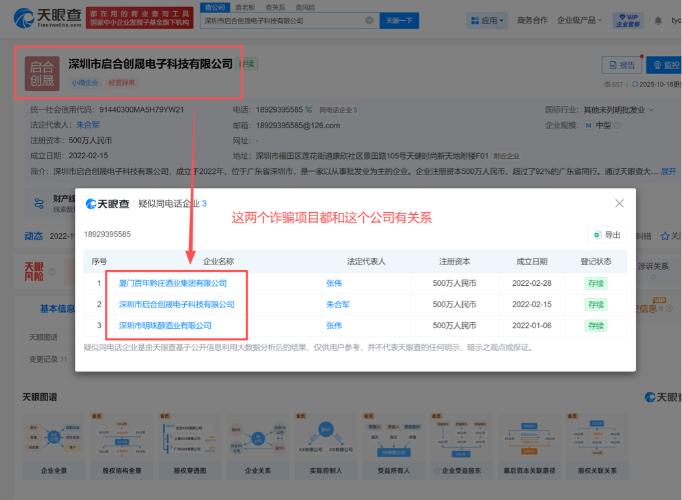Open 朱合军 in the dialog table

tap(338, 304)
